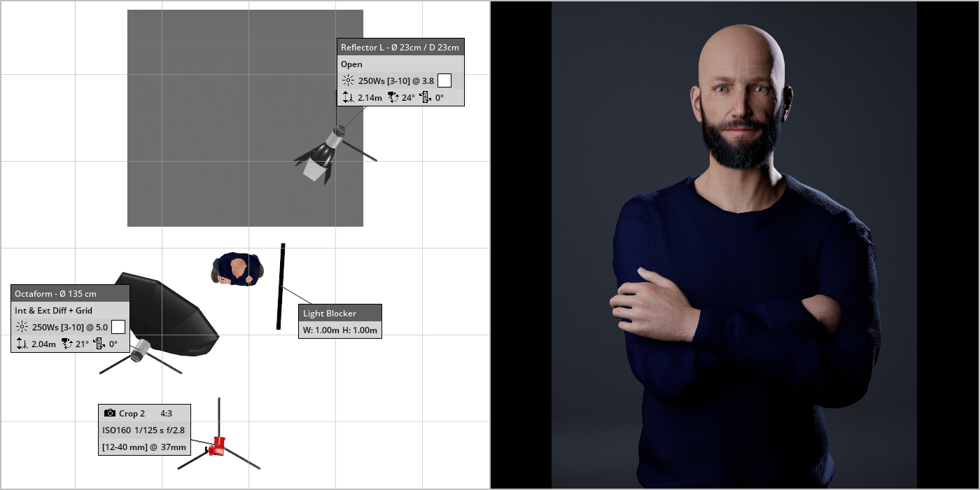Select the person model in the top view
Screen dimensions: 980x490
click(237, 269)
